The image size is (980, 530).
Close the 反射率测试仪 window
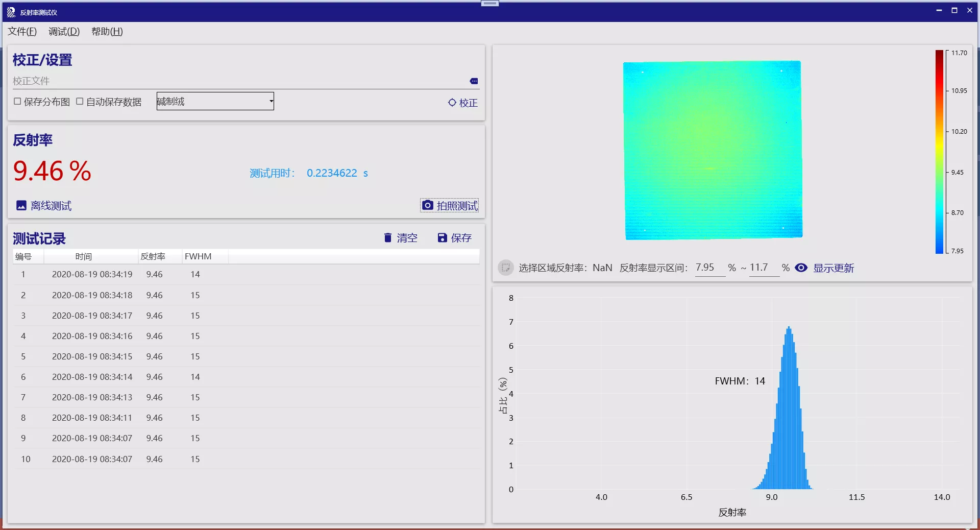point(970,10)
